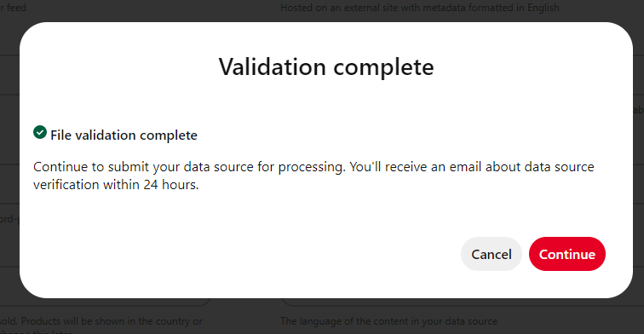Click the phrase 'receive an email' in message
Viewport: 644px width, 334px height.
pyautogui.click(x=433, y=167)
